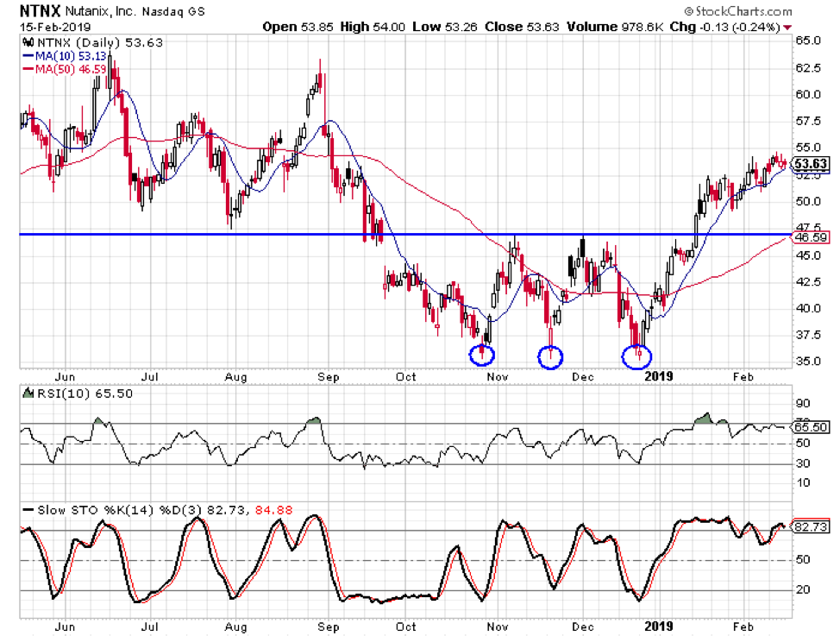Viewport: 840px width, 636px height.
Task: Click the 65.50 RSI value tag
Action: click(x=811, y=427)
